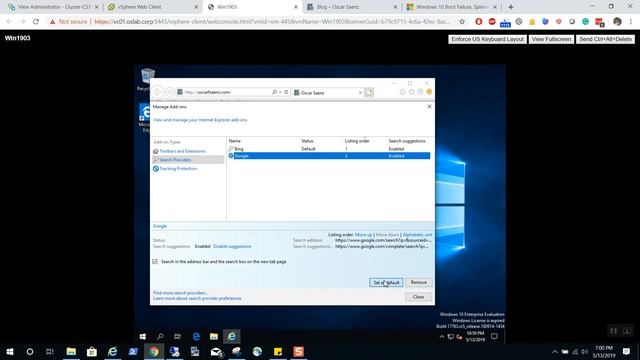The height and width of the screenshot is (360, 640).
Task: Click the Chrome profile avatar icon
Action: (617, 22)
